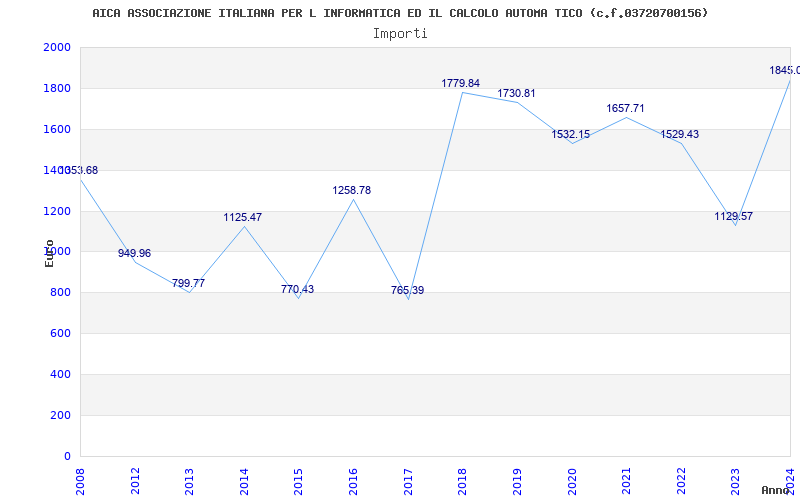Image resolution: width=800 pixels, height=500 pixels.
Task: Click the 2000 Euro axis tick label
Action: (x=57, y=47)
